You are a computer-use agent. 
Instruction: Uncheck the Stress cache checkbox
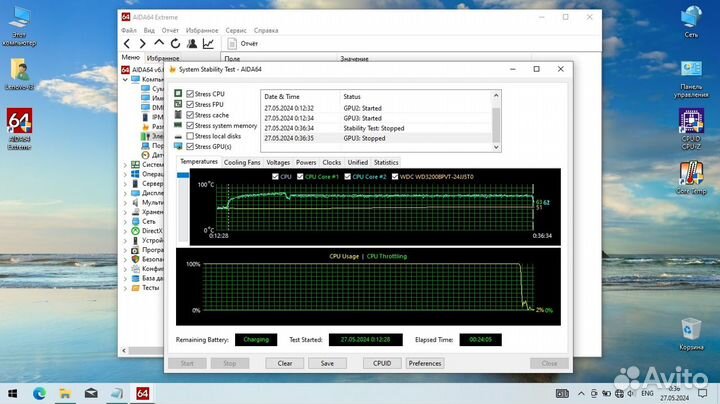190,115
